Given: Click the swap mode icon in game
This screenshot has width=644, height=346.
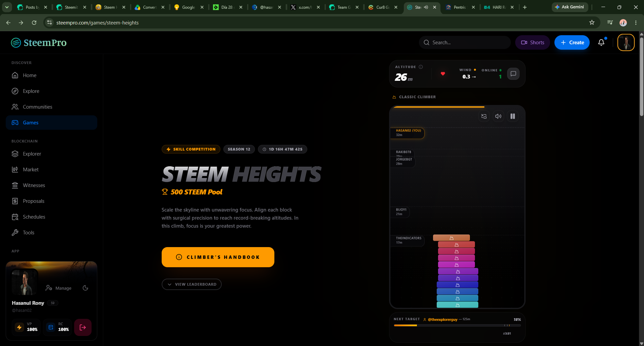Looking at the screenshot, I should click(x=484, y=116).
